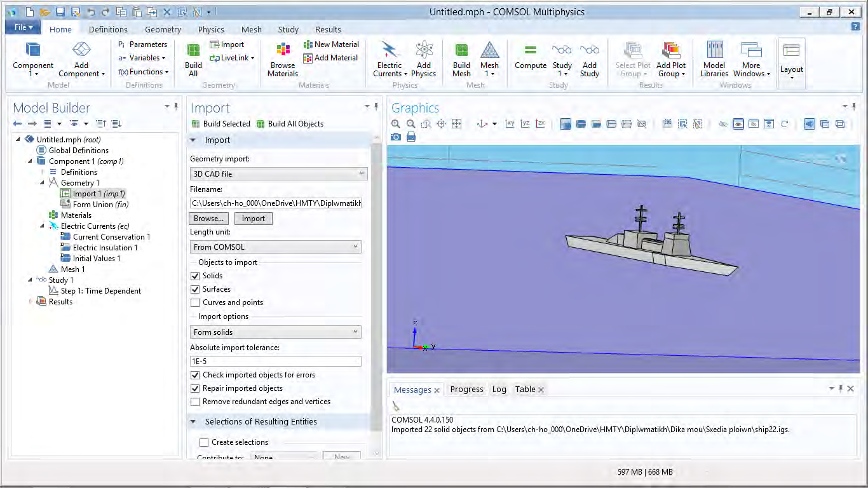Toggle Check imported objects for errors
868x488 pixels.
coord(195,375)
